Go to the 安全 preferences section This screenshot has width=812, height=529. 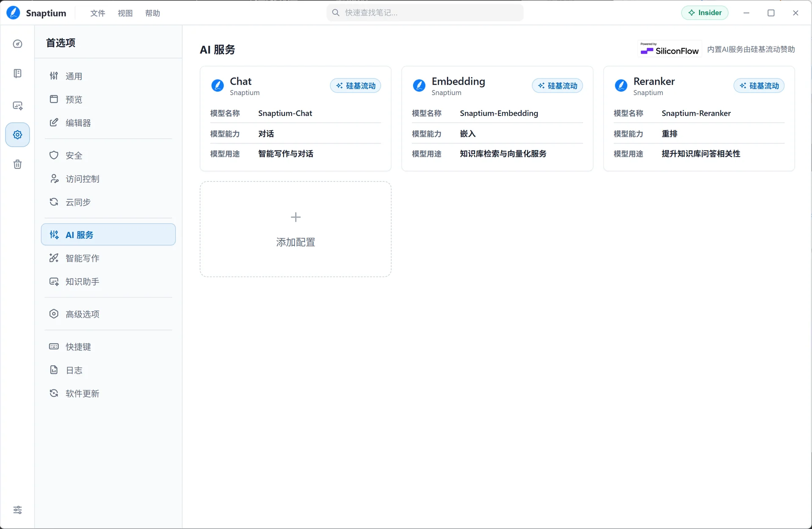pos(108,155)
